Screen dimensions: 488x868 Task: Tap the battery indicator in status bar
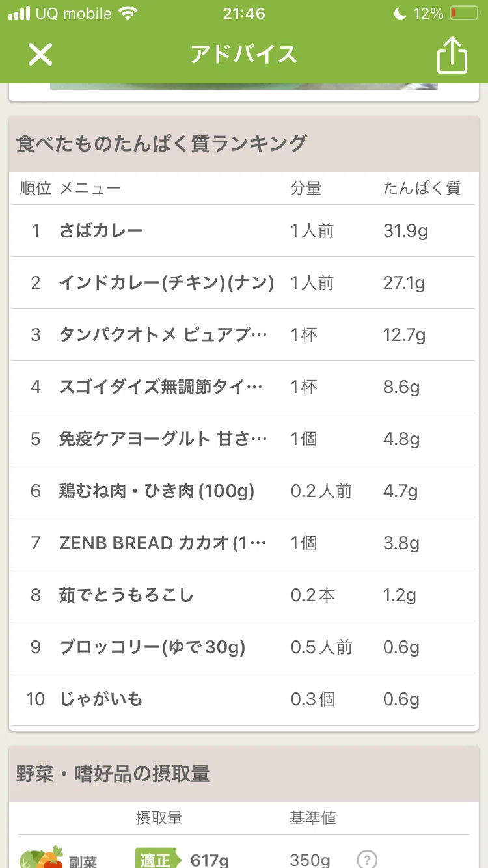(x=464, y=14)
